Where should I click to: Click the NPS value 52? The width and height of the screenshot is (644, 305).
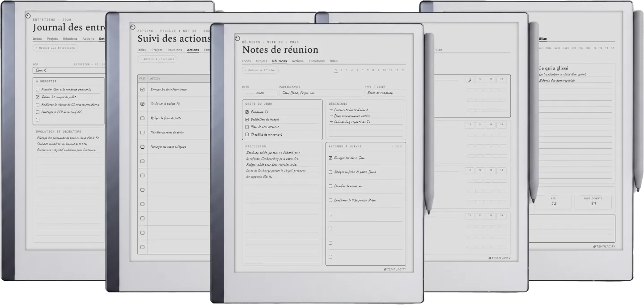click(x=554, y=204)
